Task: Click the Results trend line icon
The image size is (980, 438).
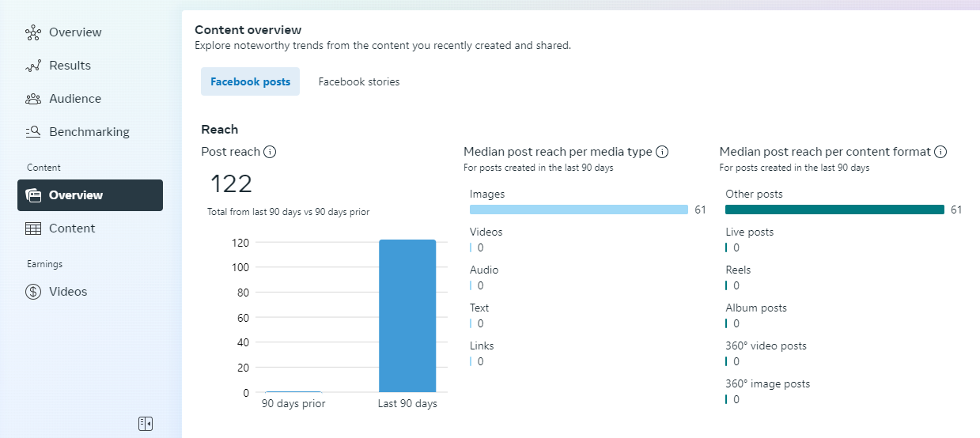Action: pyautogui.click(x=33, y=66)
